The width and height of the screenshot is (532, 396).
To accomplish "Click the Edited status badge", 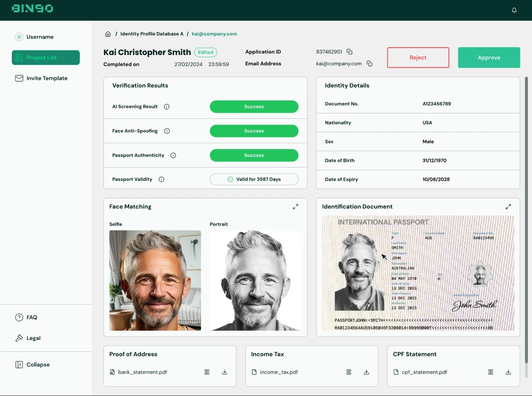I will pos(206,52).
